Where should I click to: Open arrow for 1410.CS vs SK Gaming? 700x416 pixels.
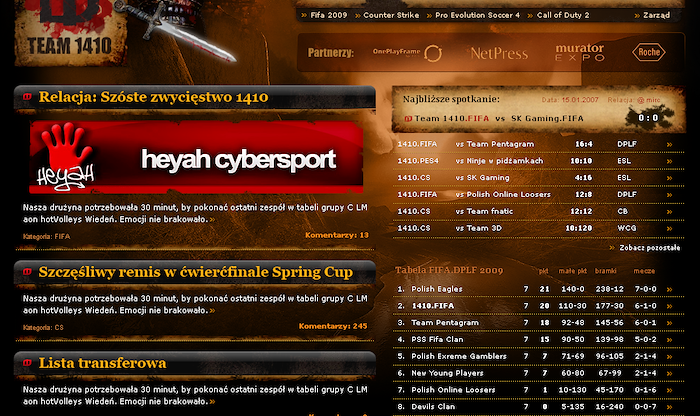669,178
